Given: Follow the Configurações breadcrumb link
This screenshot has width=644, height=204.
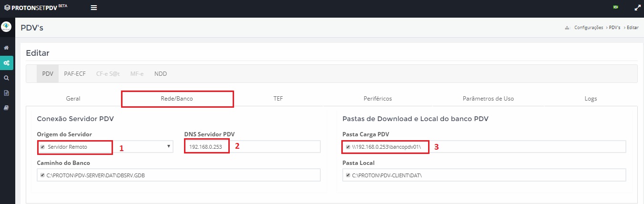Looking at the screenshot, I should pyautogui.click(x=589, y=28).
